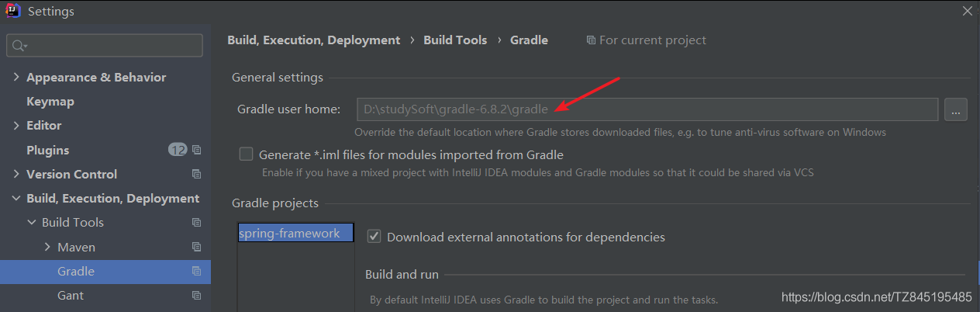Open Version Control category
Image resolution: width=980 pixels, height=312 pixels.
point(71,174)
